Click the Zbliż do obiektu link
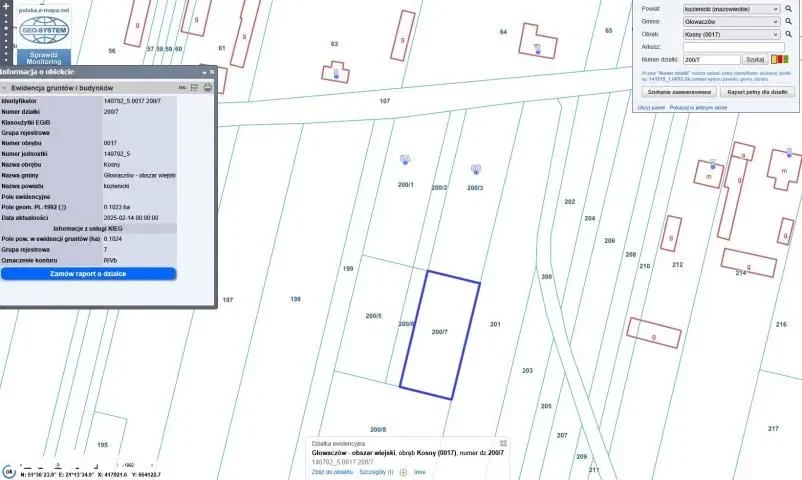 pos(333,472)
